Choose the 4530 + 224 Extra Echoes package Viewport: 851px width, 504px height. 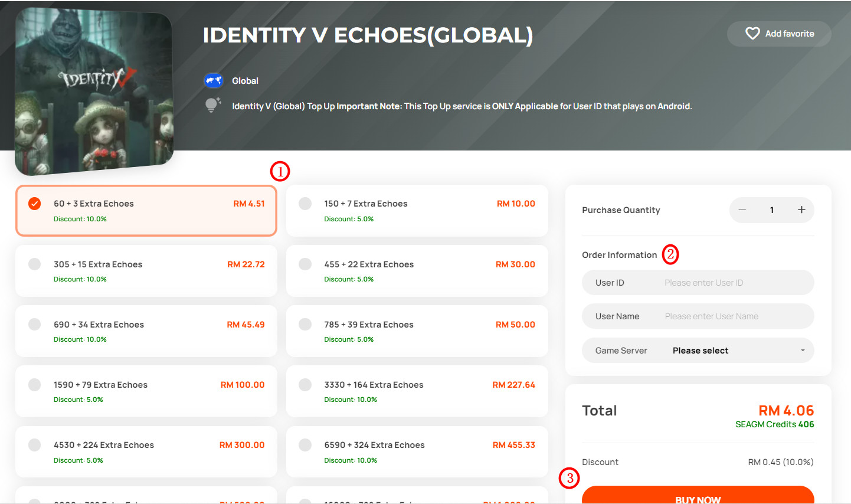click(x=146, y=451)
